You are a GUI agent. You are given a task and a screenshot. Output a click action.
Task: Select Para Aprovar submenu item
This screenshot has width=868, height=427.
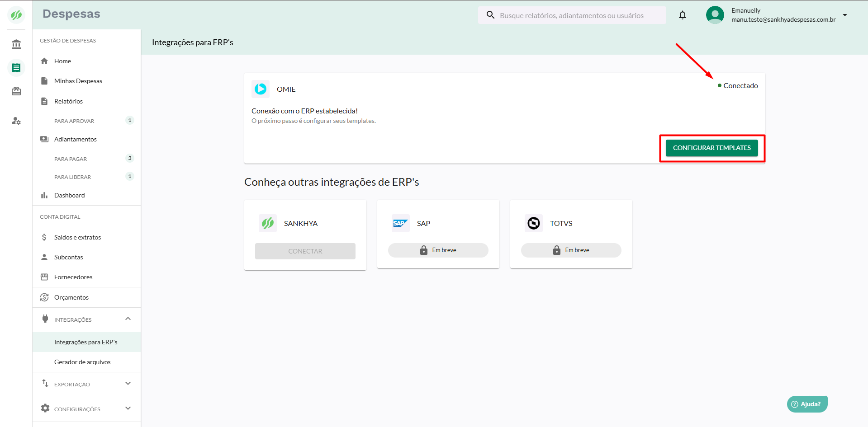[86, 121]
